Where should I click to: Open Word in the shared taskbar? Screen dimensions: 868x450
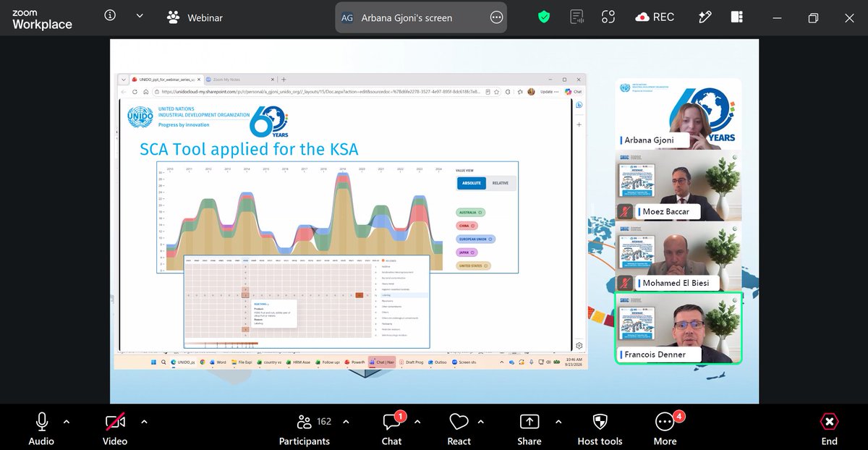point(218,362)
